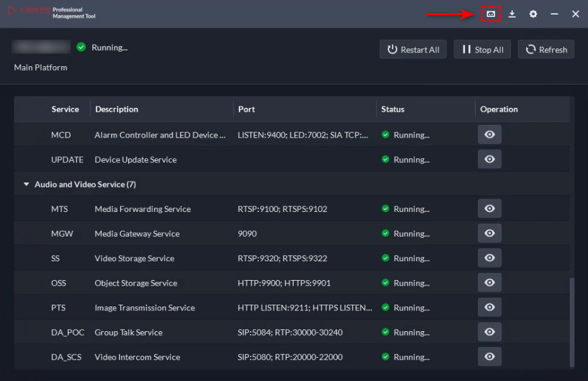The height and width of the screenshot is (381, 588).
Task: Click DA_POC row green status icon
Action: [x=385, y=332]
